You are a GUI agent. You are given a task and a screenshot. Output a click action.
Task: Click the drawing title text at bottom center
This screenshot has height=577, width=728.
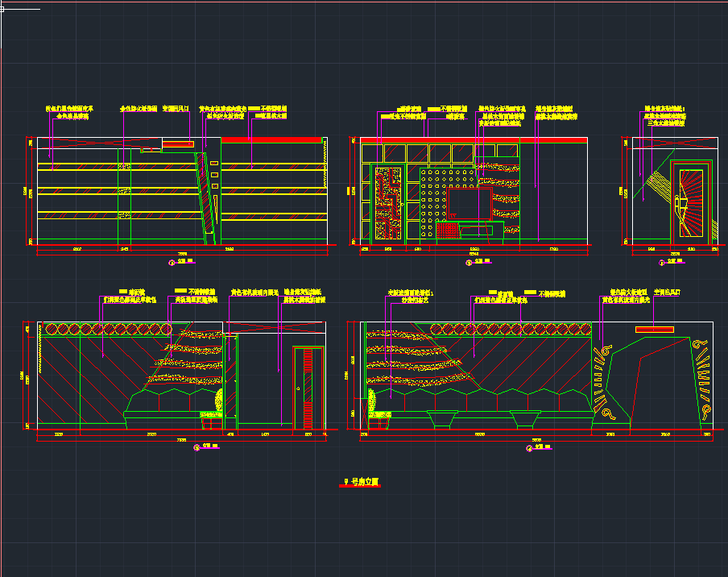pos(362,482)
